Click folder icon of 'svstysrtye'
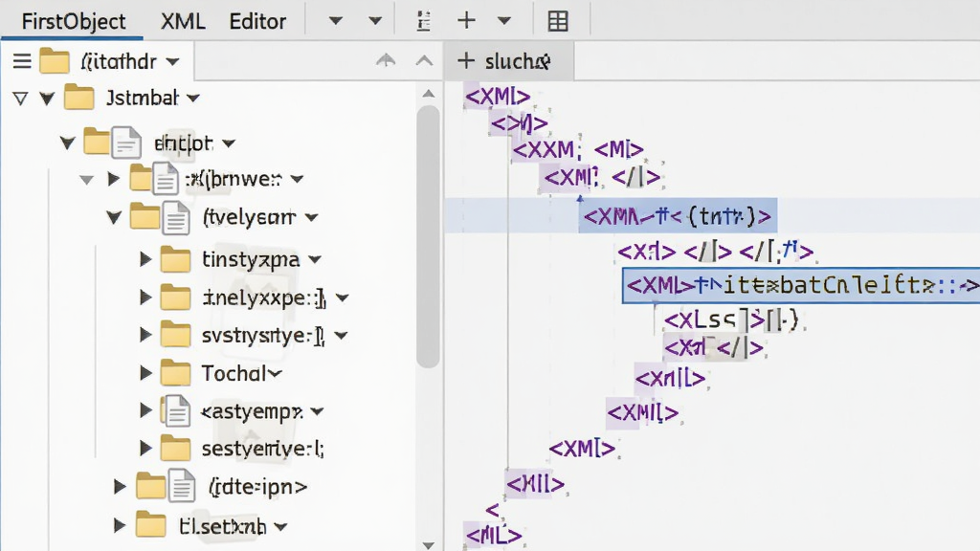 [176, 335]
